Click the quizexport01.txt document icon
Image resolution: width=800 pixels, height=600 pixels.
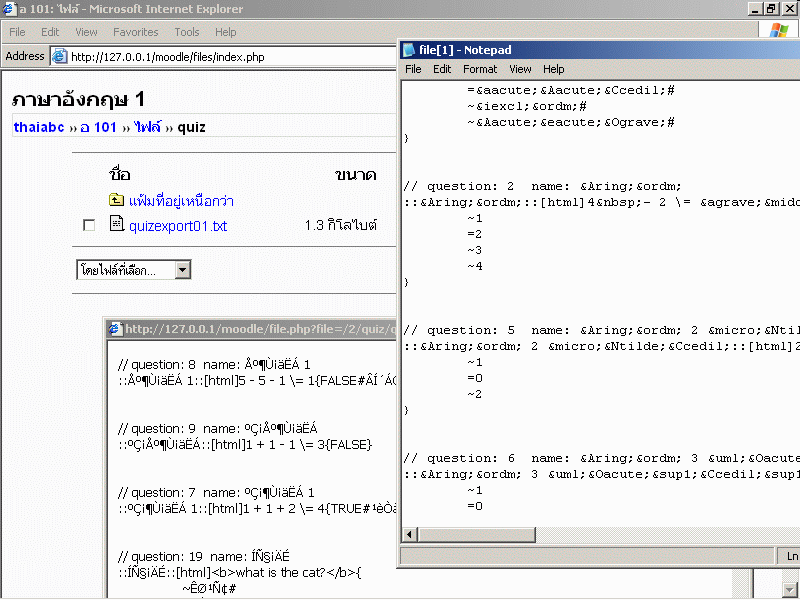pos(116,225)
